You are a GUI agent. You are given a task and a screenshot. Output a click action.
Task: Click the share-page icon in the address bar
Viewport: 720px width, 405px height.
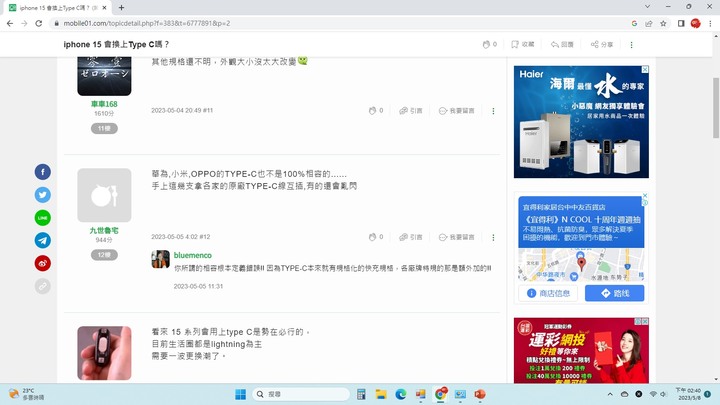pyautogui.click(x=648, y=23)
